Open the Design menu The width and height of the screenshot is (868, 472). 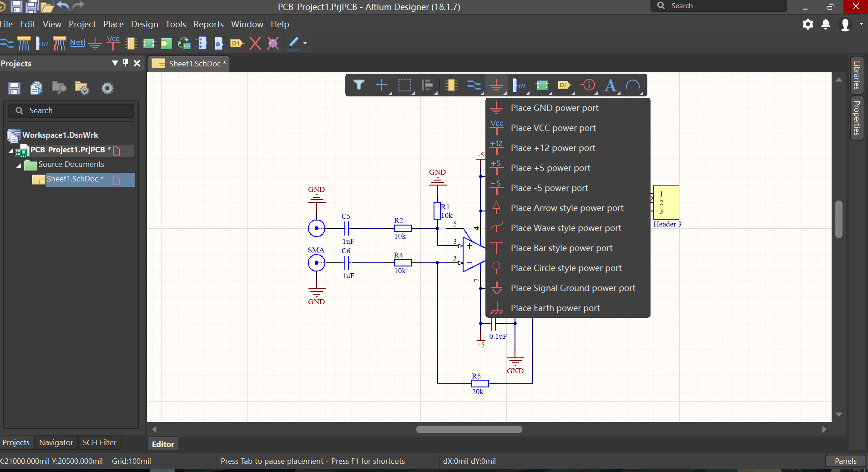145,24
